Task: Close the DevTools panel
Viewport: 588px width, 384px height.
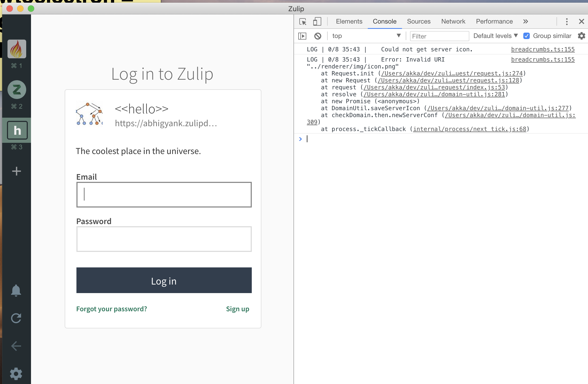Action: 581,21
